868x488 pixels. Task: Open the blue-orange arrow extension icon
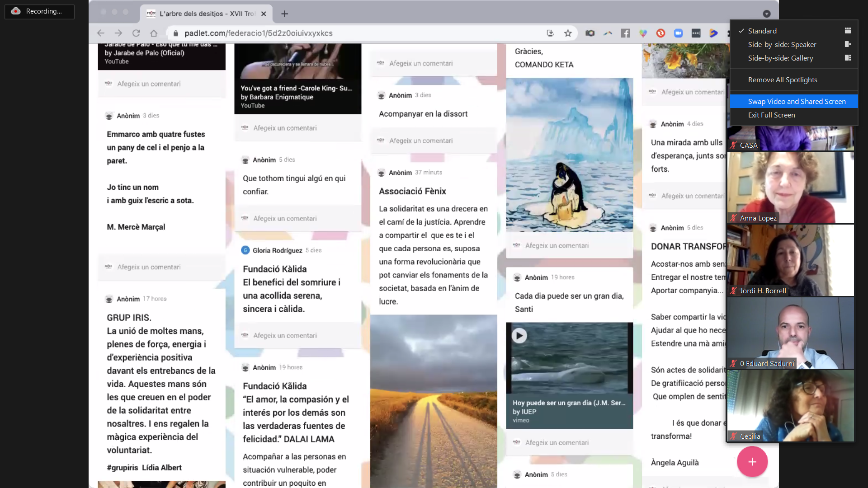click(x=713, y=33)
